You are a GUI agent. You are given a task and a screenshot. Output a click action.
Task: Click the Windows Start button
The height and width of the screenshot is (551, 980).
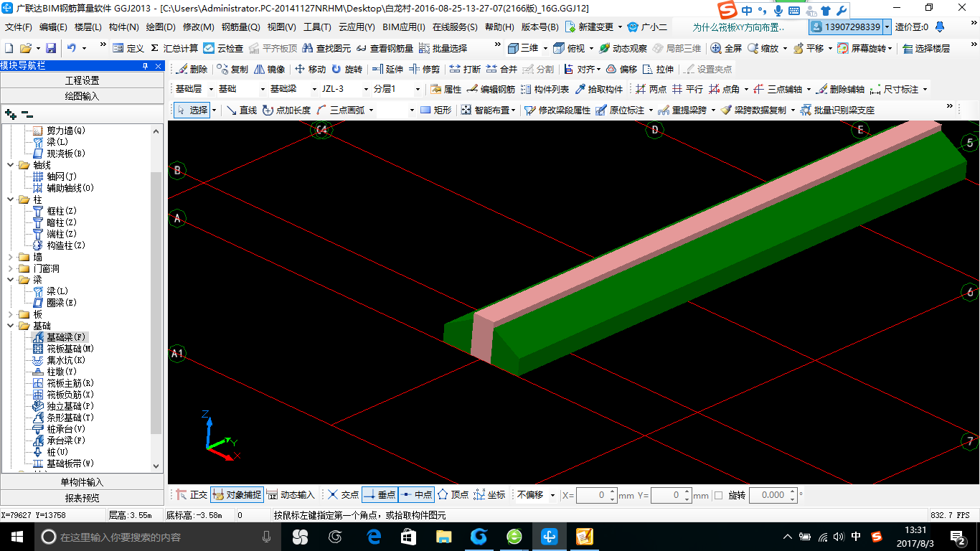coord(16,537)
